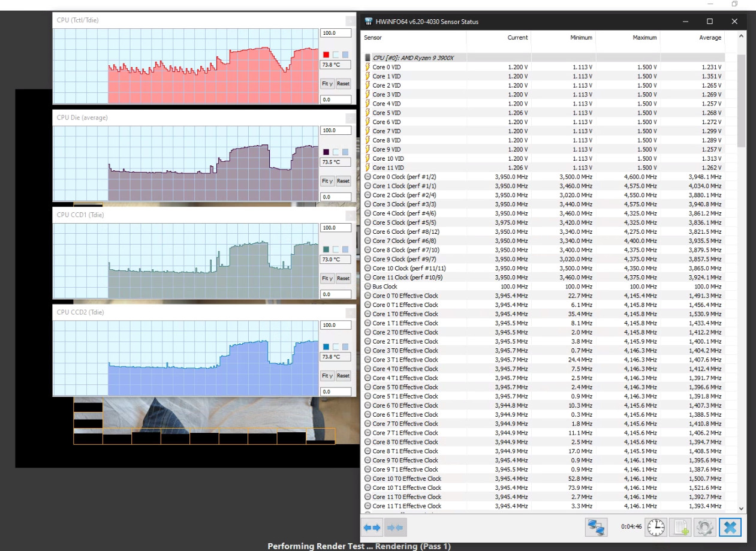Click the clock icon beside Core 0 Clock
The height and width of the screenshot is (551, 756).
[x=368, y=177]
